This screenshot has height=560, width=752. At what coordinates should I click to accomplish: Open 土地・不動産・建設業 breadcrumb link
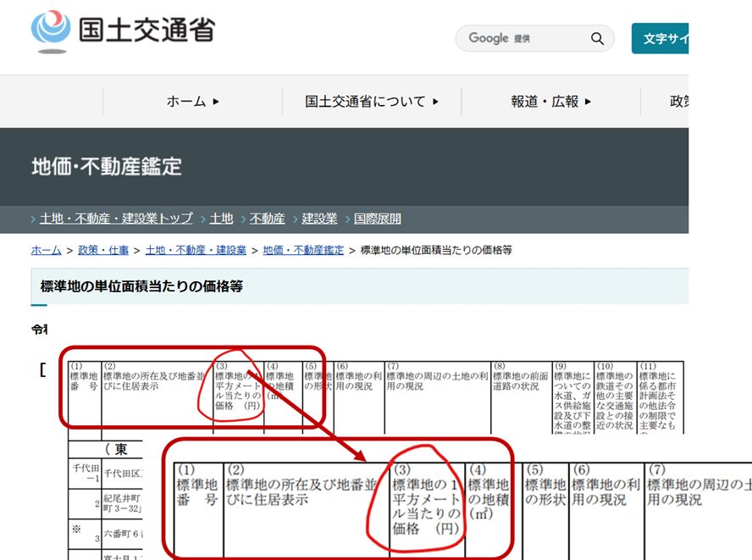click(x=196, y=250)
